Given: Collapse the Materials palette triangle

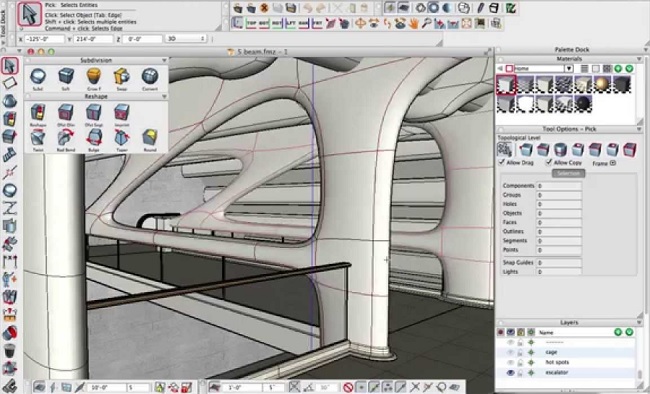Looking at the screenshot, I should pyautogui.click(x=639, y=59).
